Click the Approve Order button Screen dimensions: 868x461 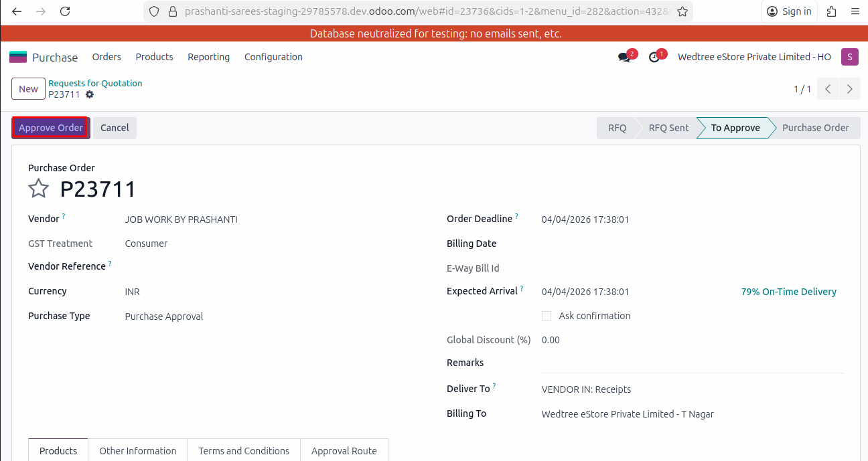51,128
